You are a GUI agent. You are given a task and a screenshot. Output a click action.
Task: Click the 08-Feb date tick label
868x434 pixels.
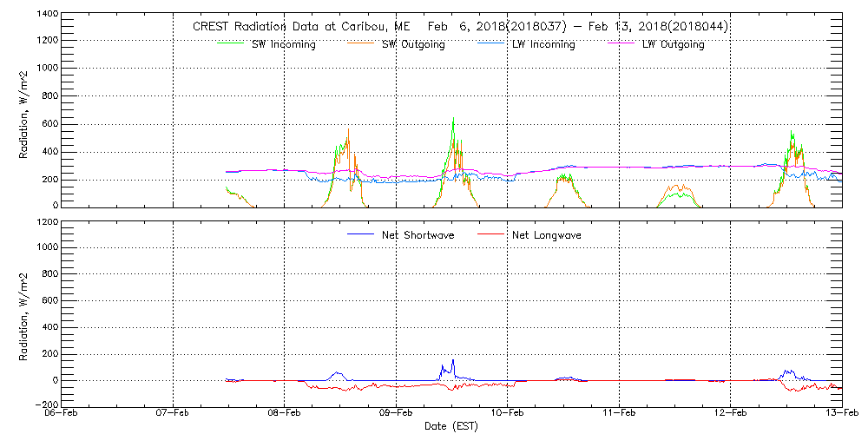click(x=285, y=415)
